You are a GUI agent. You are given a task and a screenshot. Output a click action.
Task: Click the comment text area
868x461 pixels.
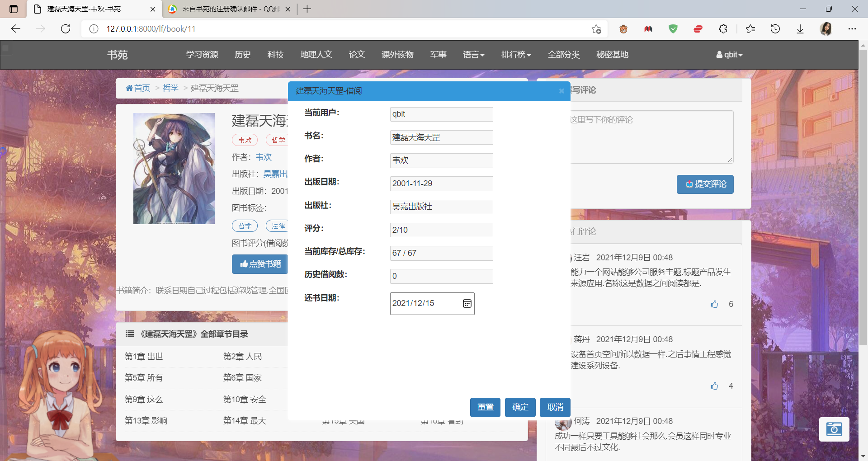651,137
